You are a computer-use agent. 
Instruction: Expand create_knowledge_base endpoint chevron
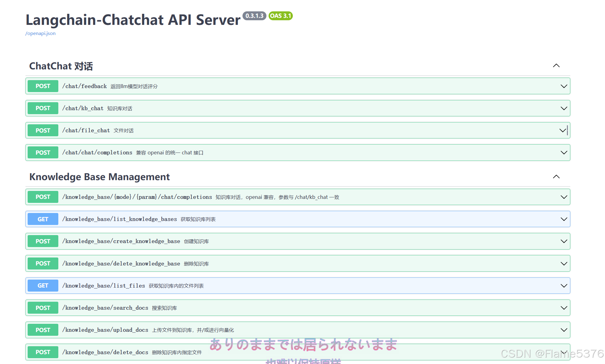[x=564, y=241]
